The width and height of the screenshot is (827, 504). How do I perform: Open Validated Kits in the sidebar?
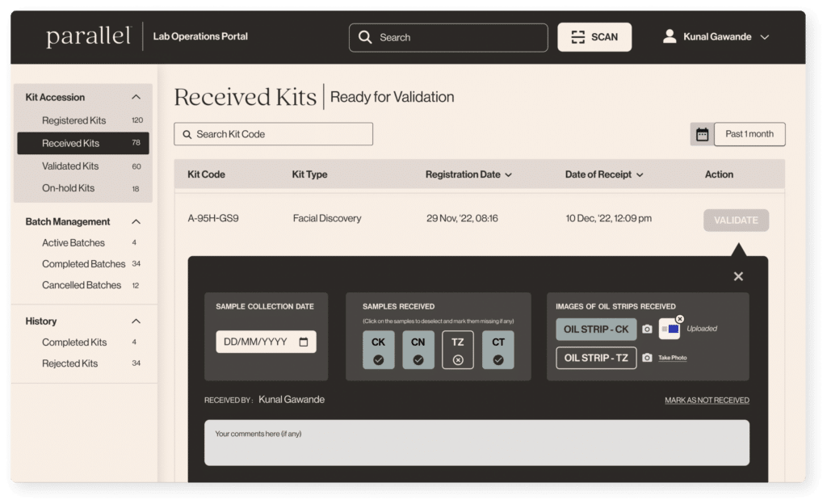[x=70, y=166]
